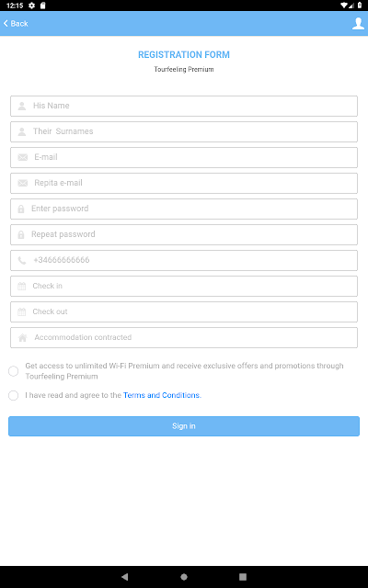Tap the envelope icon in E-mail field
368x588 pixels.
click(x=22, y=157)
